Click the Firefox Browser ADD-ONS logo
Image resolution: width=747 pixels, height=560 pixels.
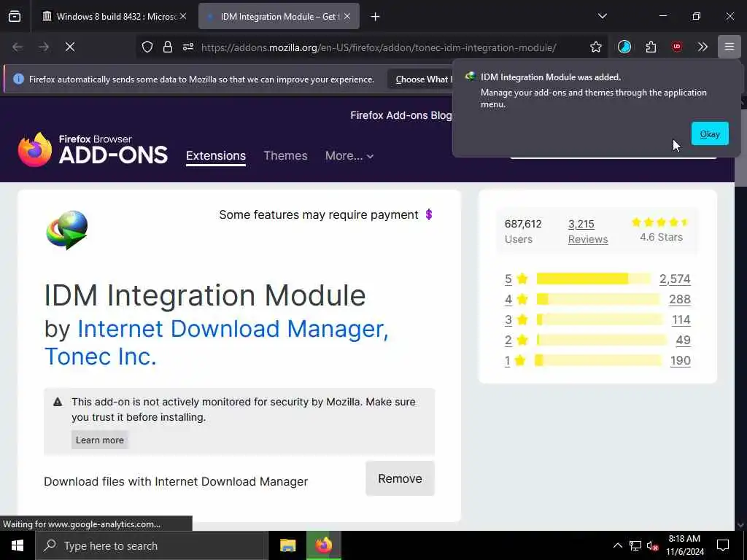tap(93, 149)
